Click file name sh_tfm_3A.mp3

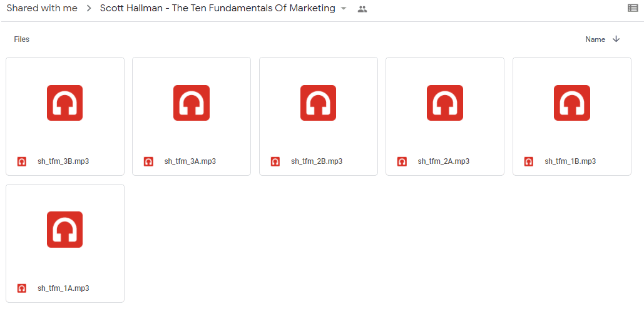(x=190, y=161)
